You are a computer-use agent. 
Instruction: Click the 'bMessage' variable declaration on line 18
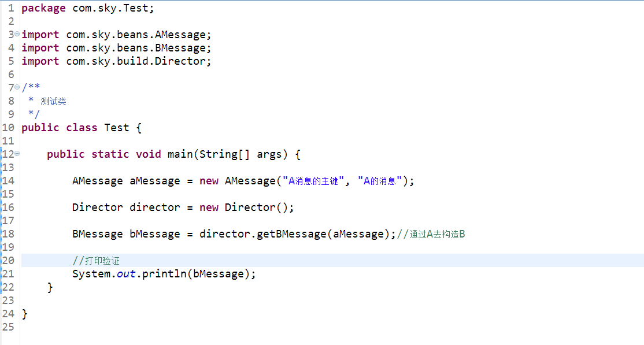click(155, 234)
